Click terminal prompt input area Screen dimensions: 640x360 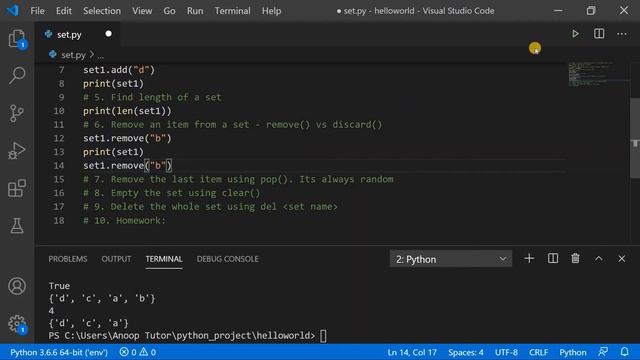(x=323, y=336)
